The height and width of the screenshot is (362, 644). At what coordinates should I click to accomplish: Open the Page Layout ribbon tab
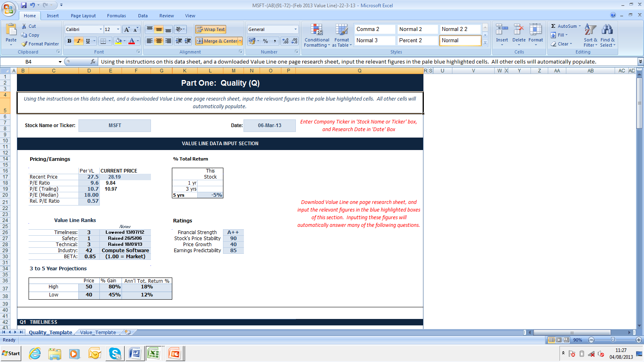point(83,16)
